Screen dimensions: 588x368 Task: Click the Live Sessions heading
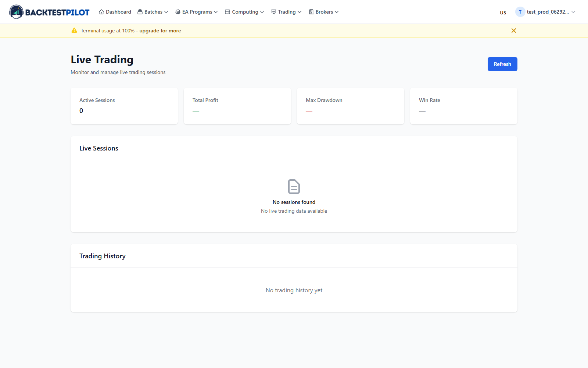99,148
